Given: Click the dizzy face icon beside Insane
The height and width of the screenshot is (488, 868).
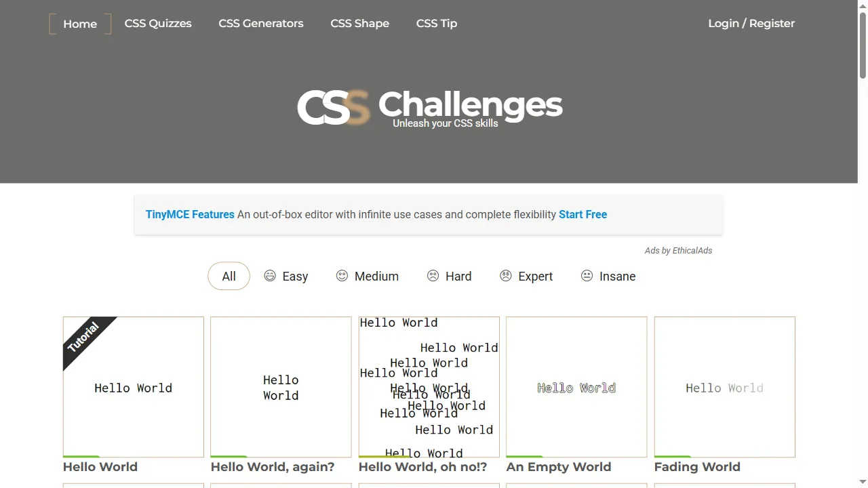Looking at the screenshot, I should [587, 276].
